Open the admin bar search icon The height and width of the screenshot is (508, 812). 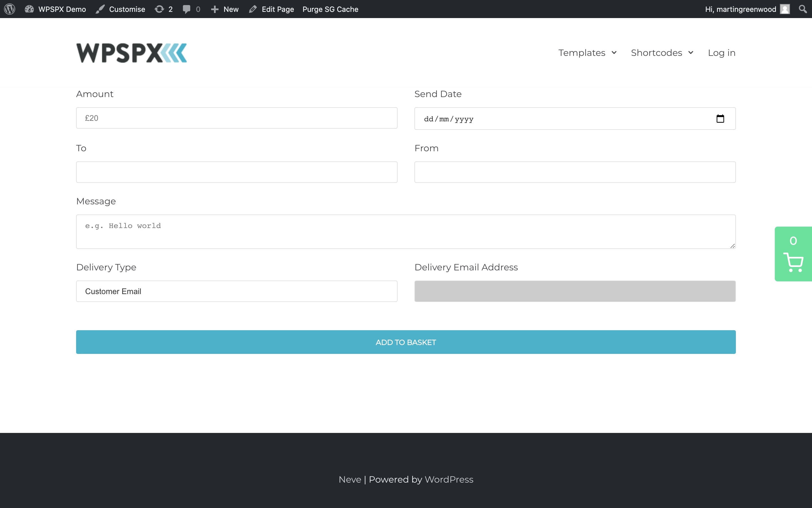pos(803,9)
